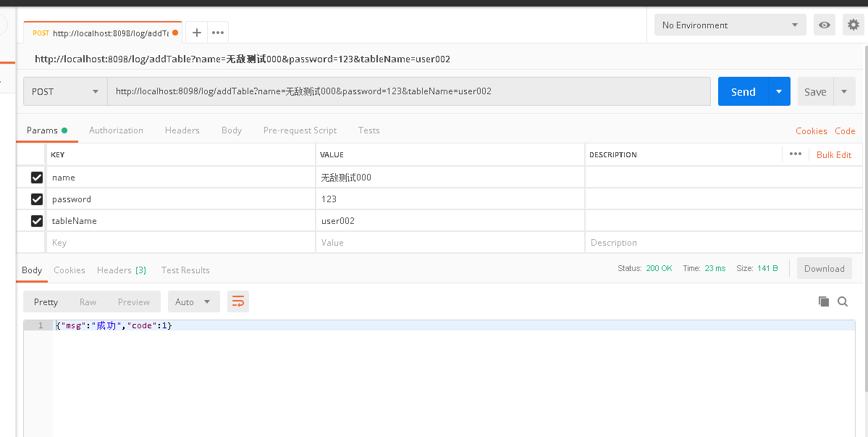Expand the No Environment selector
This screenshot has height=437, width=868.
[x=729, y=25]
